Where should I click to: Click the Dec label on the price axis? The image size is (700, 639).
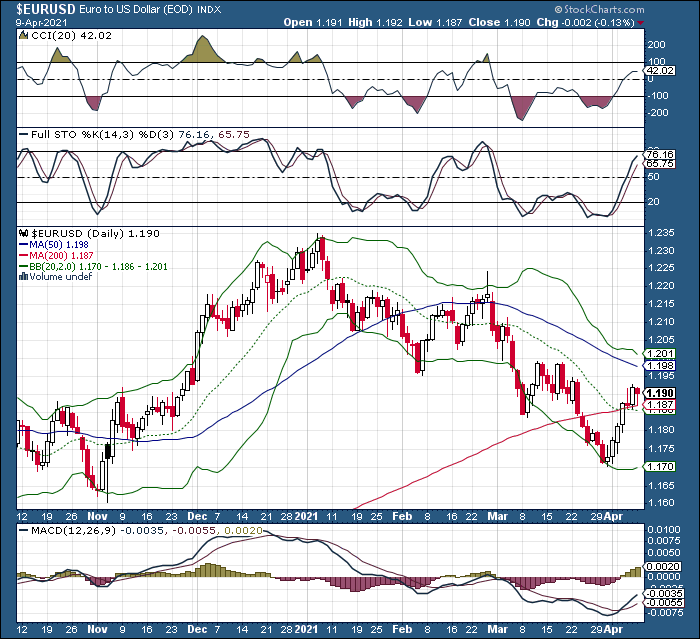[197, 517]
